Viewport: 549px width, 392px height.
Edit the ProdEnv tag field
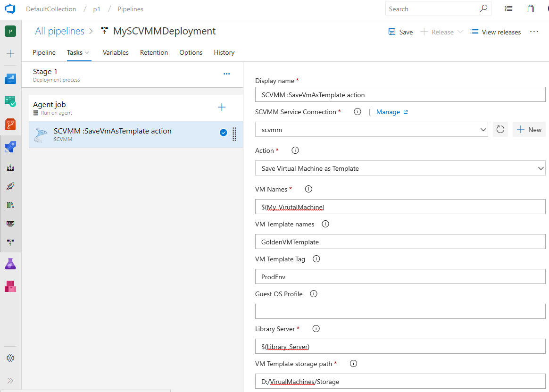click(400, 276)
